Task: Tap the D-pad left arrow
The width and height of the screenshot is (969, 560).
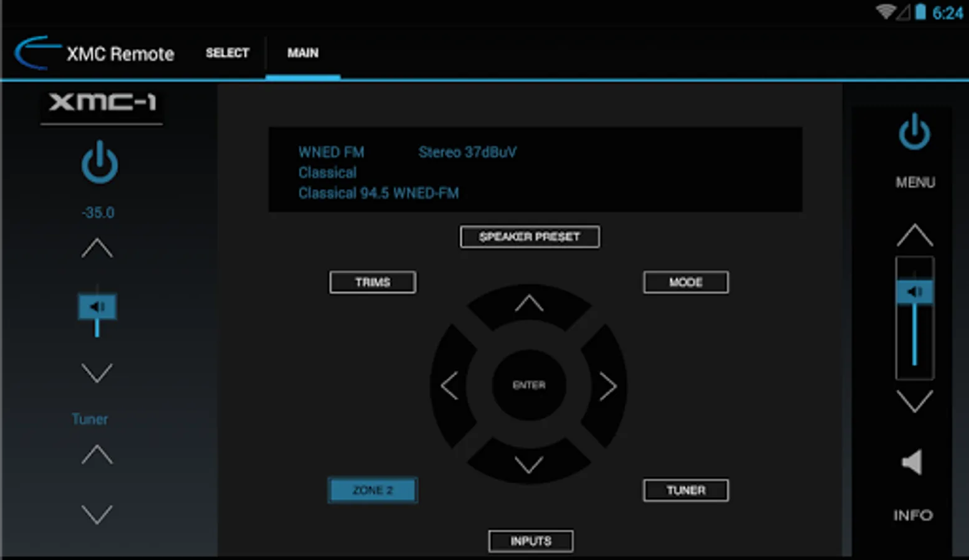Action: (x=451, y=386)
